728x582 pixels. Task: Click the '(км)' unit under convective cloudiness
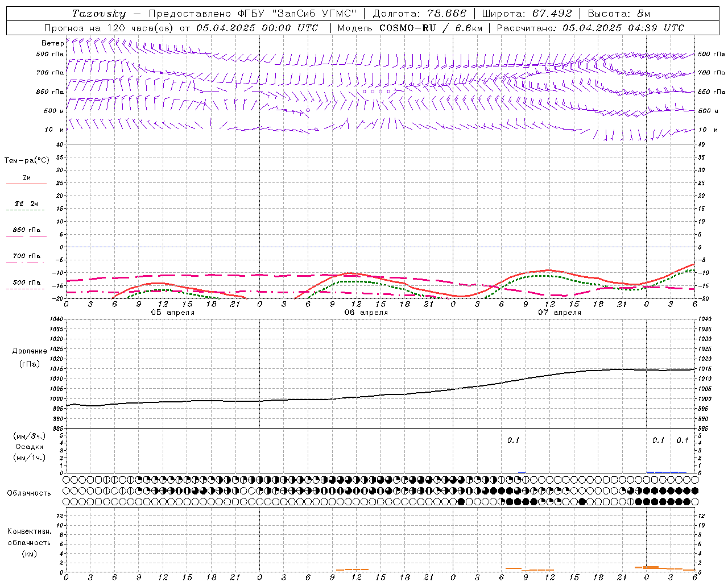(30, 554)
